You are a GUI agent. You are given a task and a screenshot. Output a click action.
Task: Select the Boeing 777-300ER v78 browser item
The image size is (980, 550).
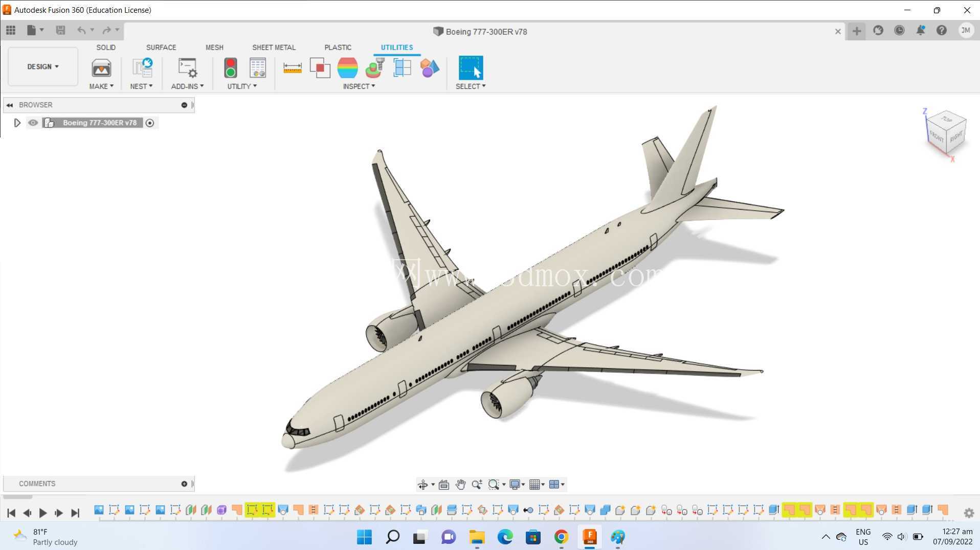pyautogui.click(x=100, y=123)
